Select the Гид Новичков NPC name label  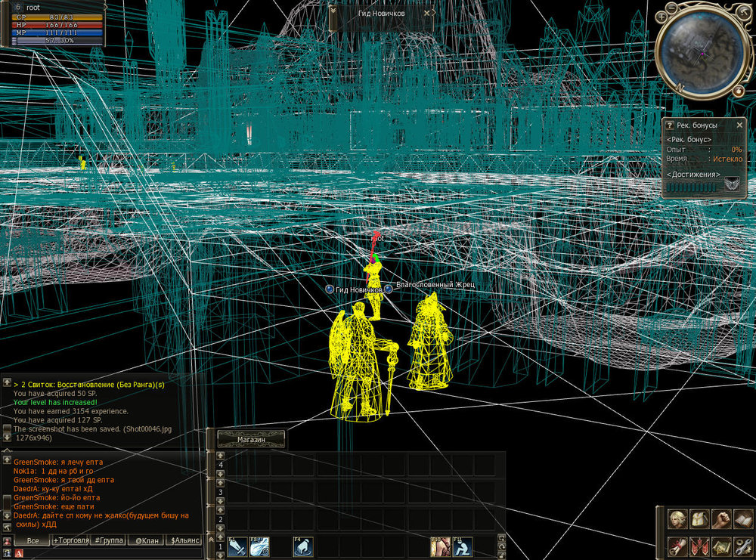tap(359, 289)
